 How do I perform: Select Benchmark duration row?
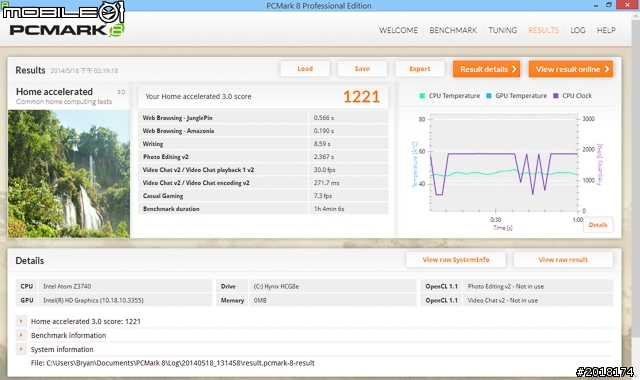pyautogui.click(x=263, y=209)
